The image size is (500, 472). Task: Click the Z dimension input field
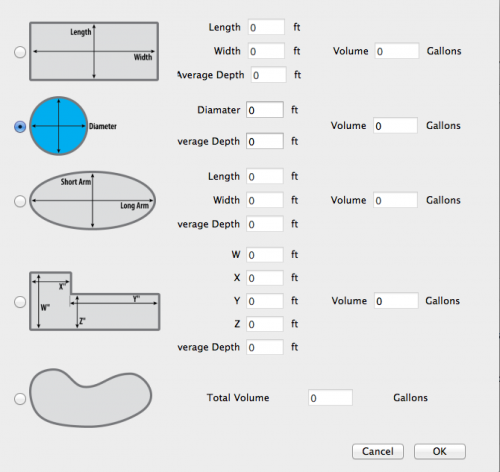tap(265, 324)
